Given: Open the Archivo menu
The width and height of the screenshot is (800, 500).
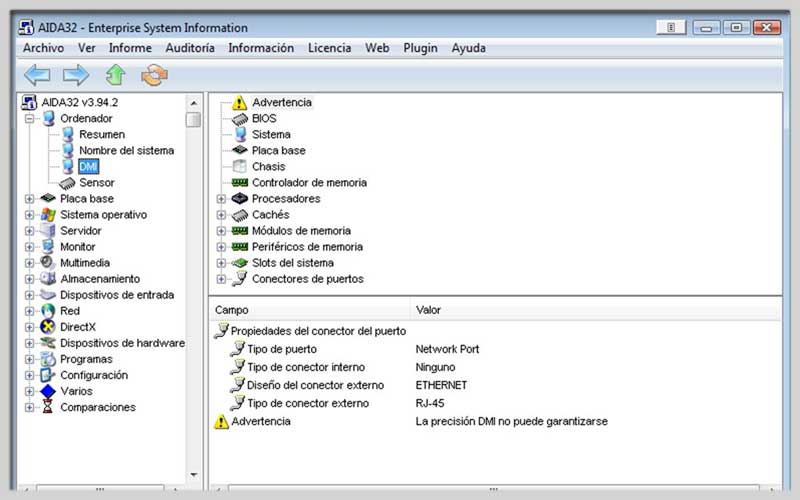Looking at the screenshot, I should tap(43, 48).
